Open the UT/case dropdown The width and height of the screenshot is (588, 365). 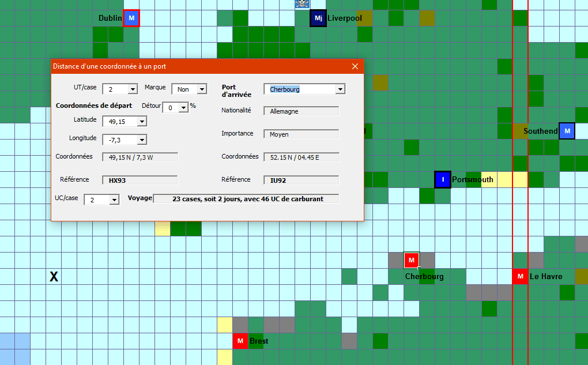coord(133,89)
